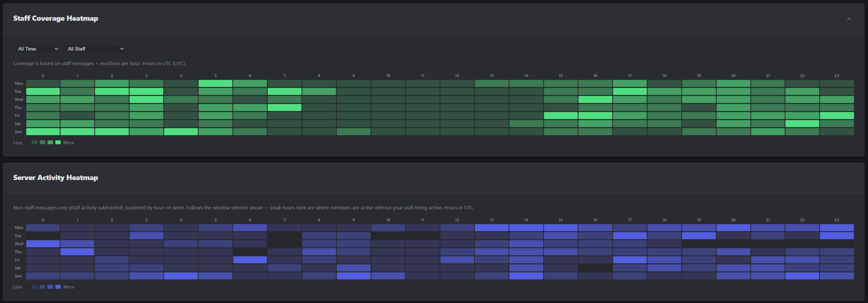Screen dimensions: 868x303
Task: Click Server Activity cell for Tuesday hour 23
Action: (x=837, y=236)
